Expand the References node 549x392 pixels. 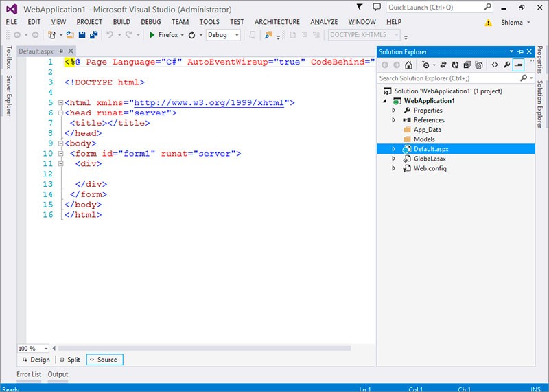(393, 120)
